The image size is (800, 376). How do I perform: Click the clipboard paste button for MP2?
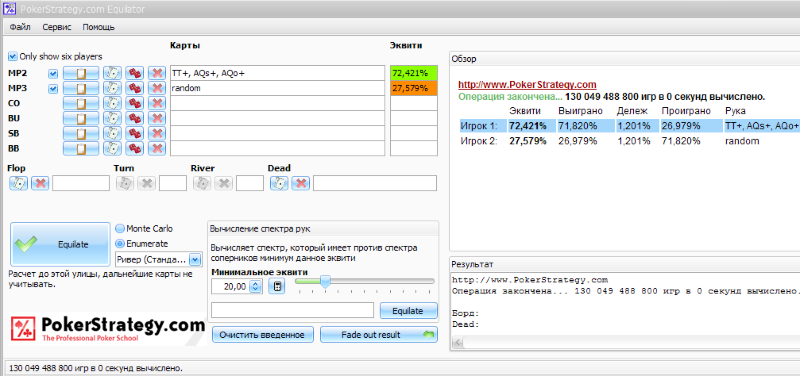[x=81, y=73]
